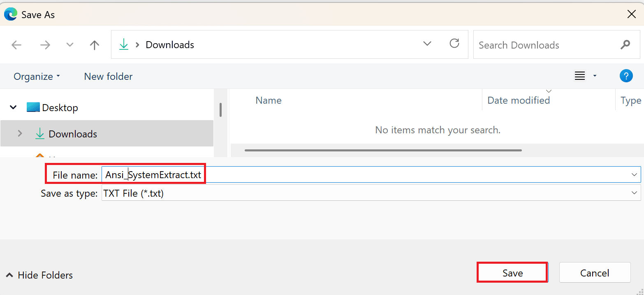Create a New folder

(x=108, y=76)
